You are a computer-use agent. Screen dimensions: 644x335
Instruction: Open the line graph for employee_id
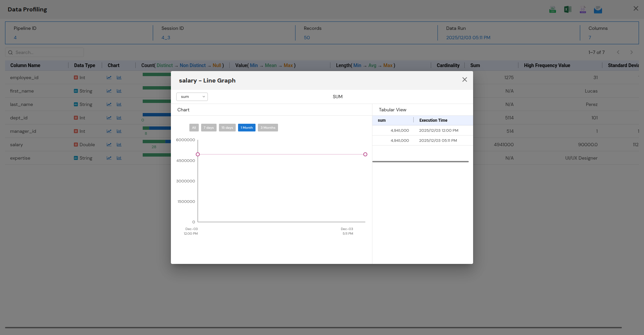[x=108, y=77]
